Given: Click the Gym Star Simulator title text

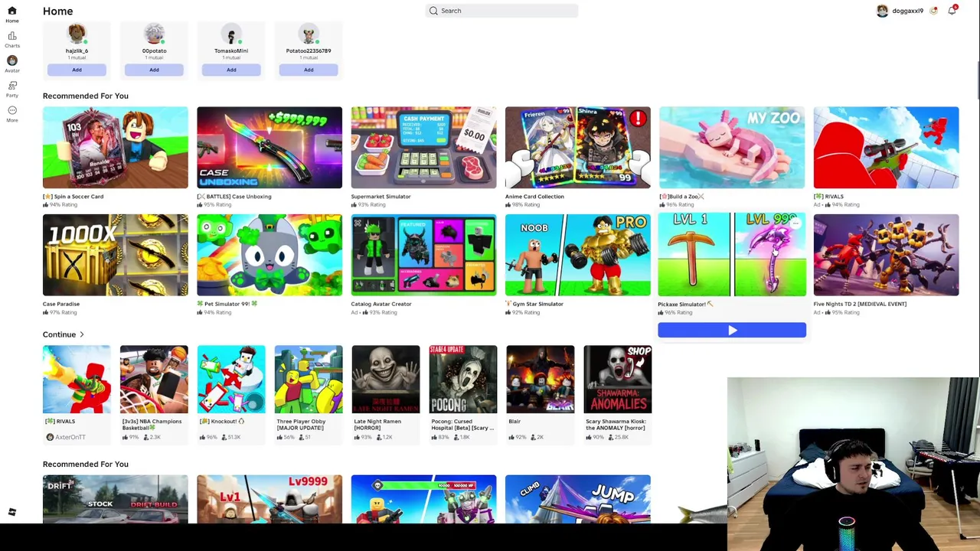Looking at the screenshot, I should pos(537,304).
